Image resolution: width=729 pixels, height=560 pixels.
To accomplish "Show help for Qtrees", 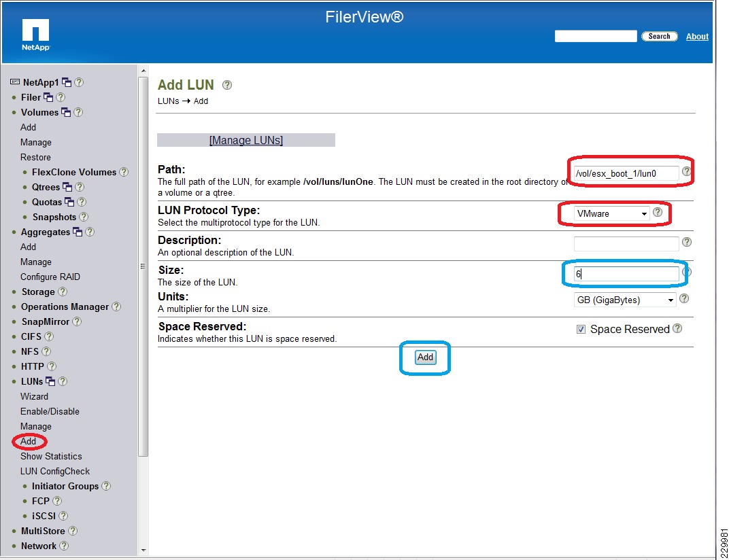I will (80, 187).
